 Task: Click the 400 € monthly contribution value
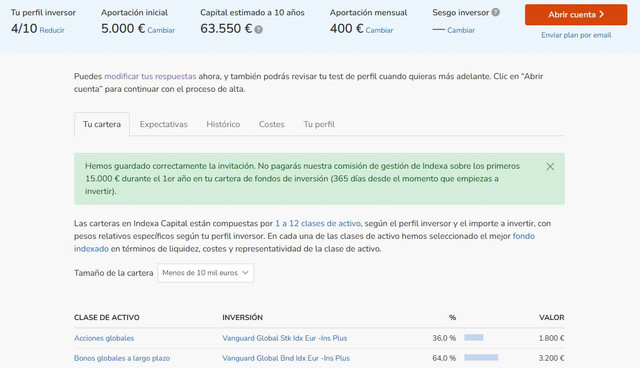[346, 29]
